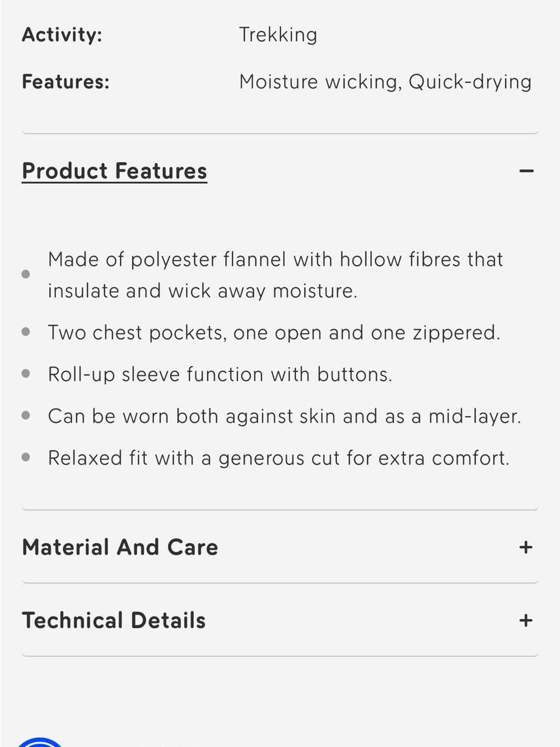Collapse Product Features with minus icon
The image size is (560, 747).
(x=526, y=171)
